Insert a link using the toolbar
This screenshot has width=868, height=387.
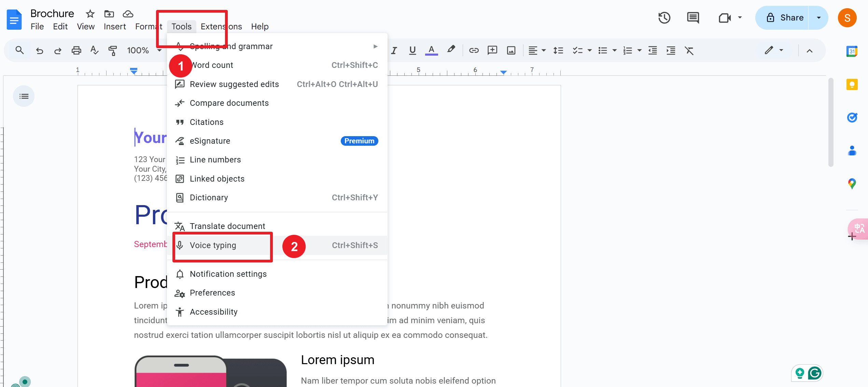tap(474, 50)
